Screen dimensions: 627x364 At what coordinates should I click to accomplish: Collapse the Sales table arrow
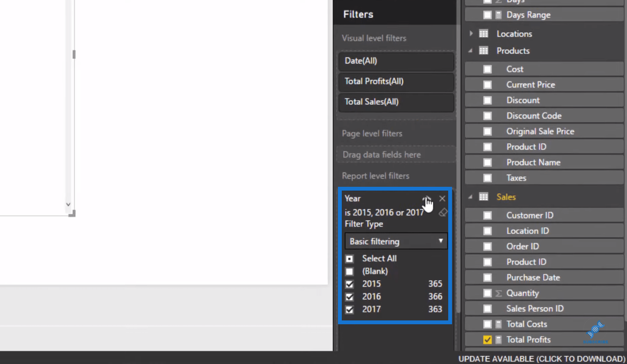click(471, 197)
